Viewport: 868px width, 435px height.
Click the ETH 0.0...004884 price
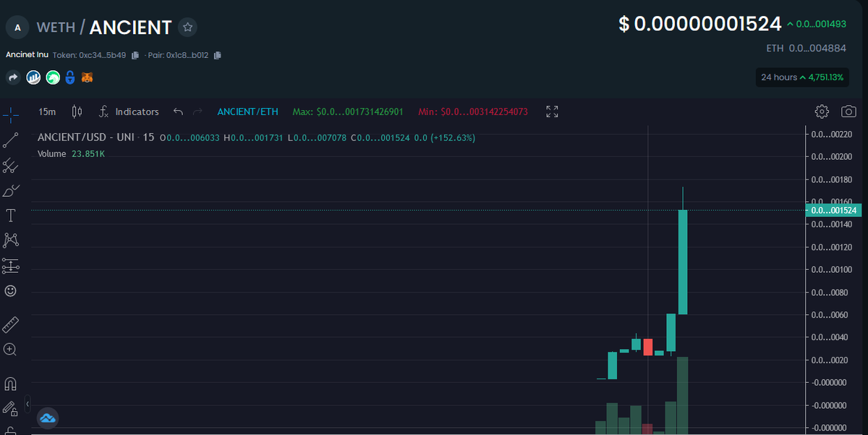(807, 48)
